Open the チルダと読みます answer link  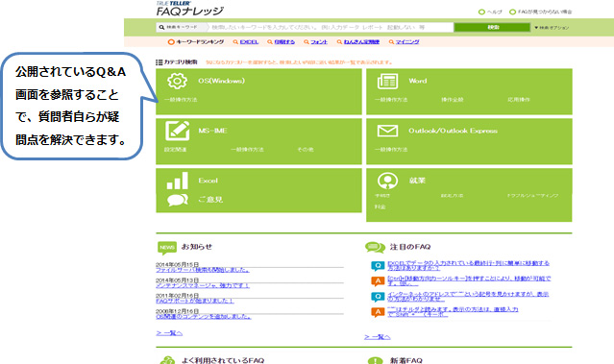coord(453,312)
